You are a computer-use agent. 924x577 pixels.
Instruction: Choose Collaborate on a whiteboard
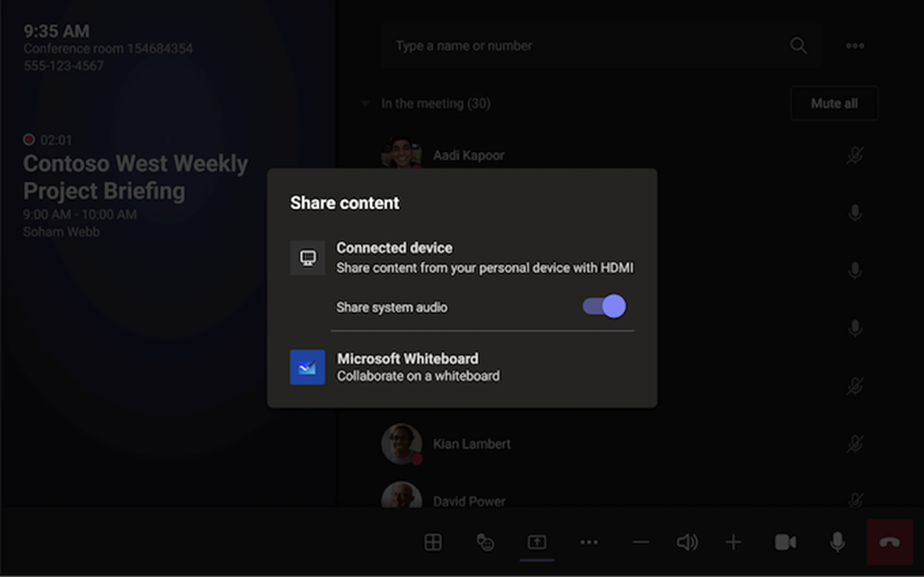click(x=416, y=376)
